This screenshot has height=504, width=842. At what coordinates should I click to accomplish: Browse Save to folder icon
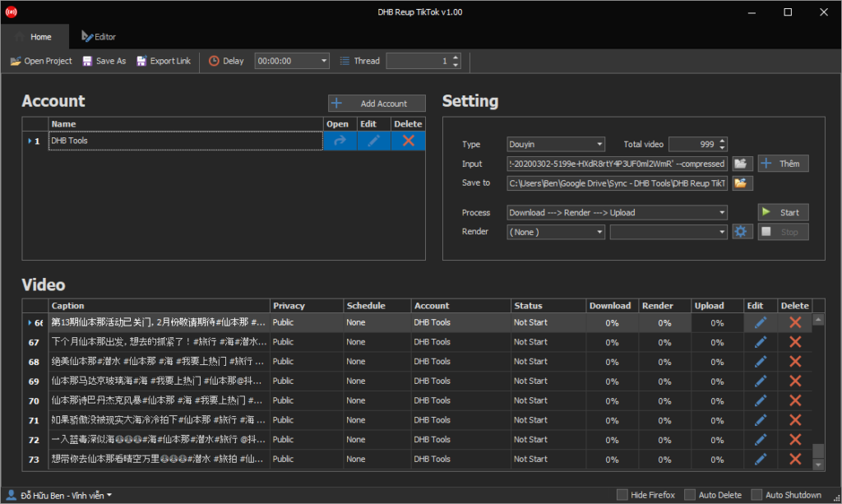tap(742, 183)
